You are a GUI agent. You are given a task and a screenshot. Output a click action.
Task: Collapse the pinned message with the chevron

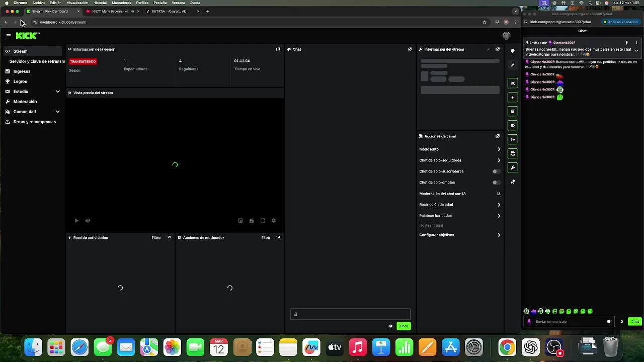pos(636,50)
